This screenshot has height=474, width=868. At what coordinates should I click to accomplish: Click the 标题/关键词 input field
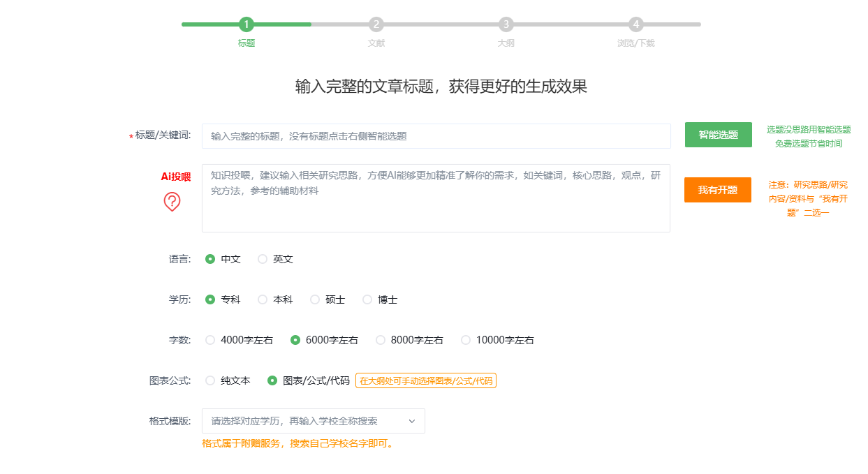coord(436,135)
